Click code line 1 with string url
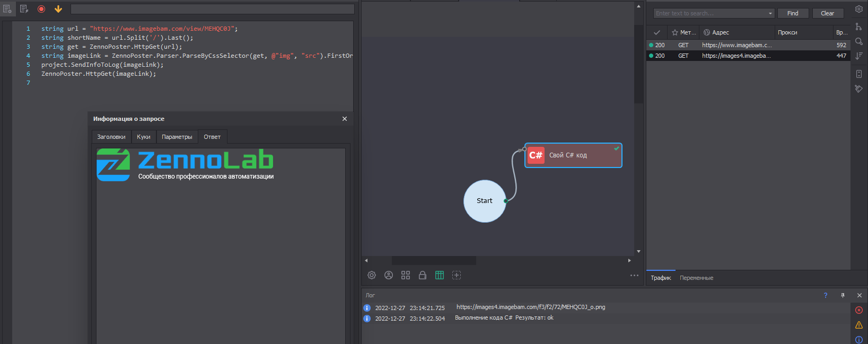 (x=139, y=29)
